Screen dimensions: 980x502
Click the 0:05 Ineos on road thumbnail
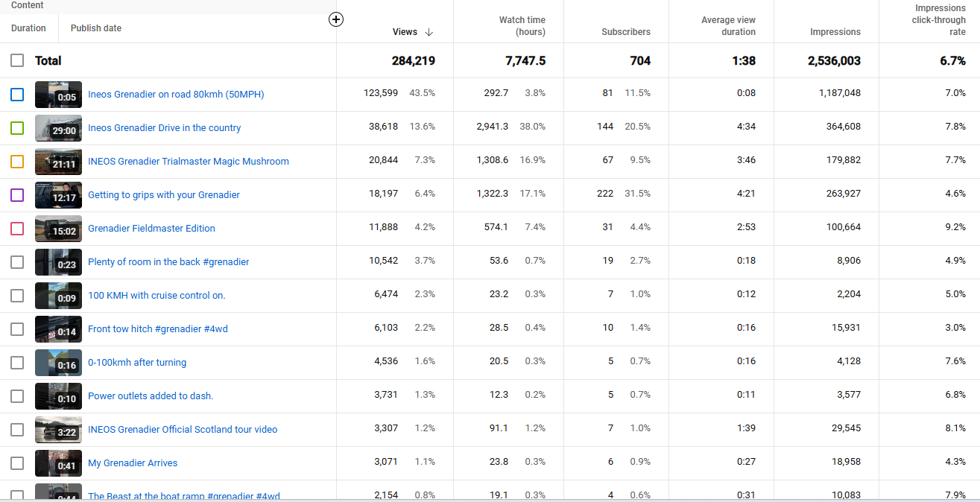coord(58,95)
